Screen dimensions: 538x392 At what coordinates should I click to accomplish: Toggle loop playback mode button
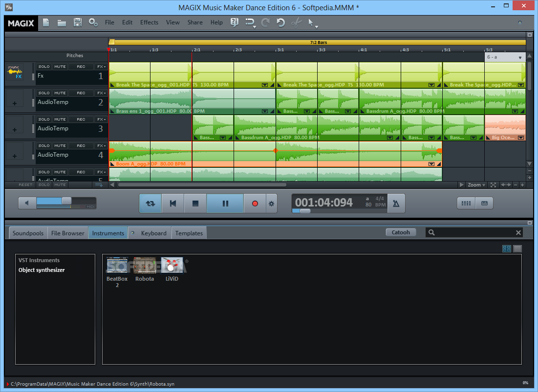pyautogui.click(x=151, y=204)
